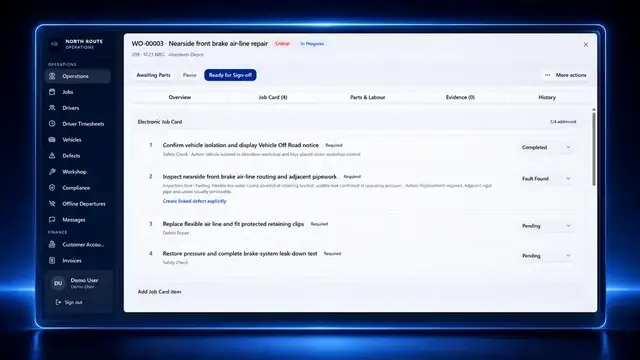Screen dimensions: 640x360
Task: Select Drivers label in the sidebar
Action: [71, 108]
